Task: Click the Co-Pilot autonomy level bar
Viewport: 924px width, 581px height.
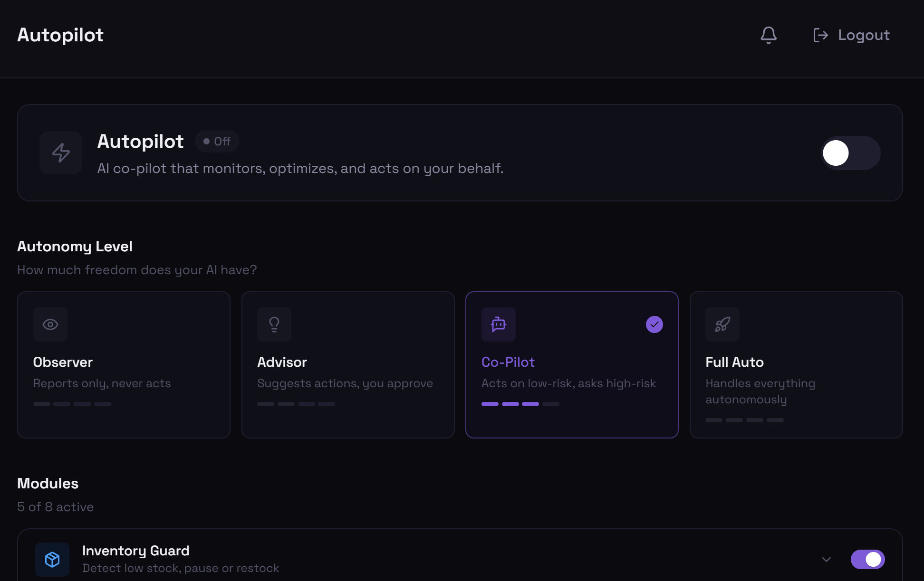Action: click(x=520, y=404)
